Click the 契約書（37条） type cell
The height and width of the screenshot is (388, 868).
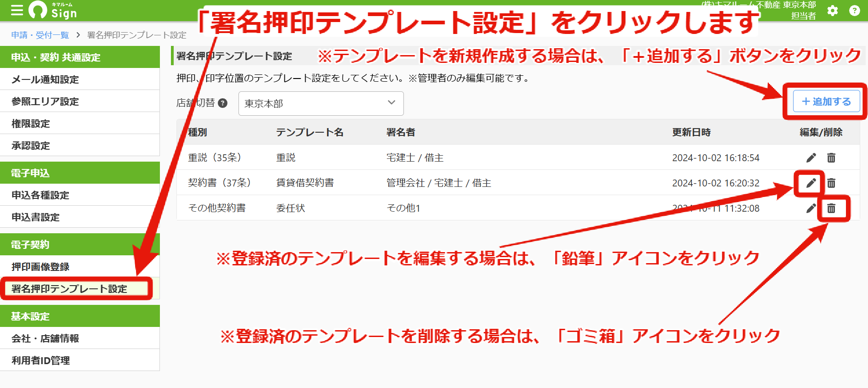[x=220, y=183]
